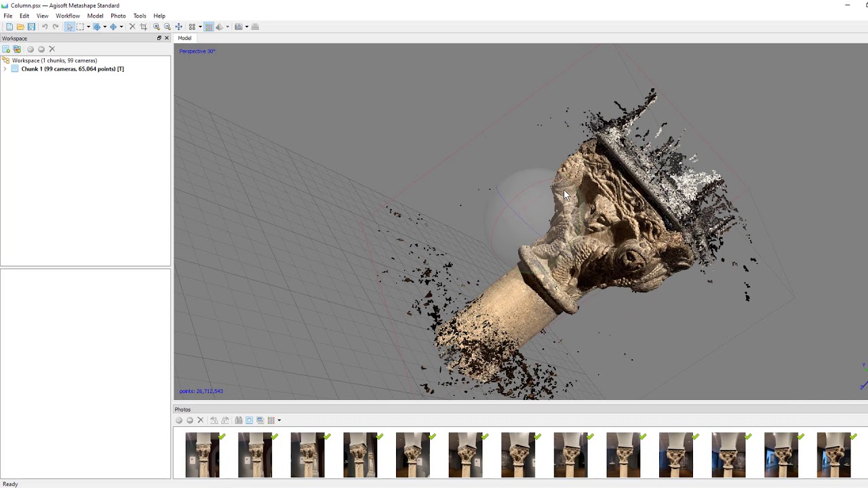The height and width of the screenshot is (488, 868).
Task: Open the Show Cameras dropdown arrow
Action: [247, 27]
